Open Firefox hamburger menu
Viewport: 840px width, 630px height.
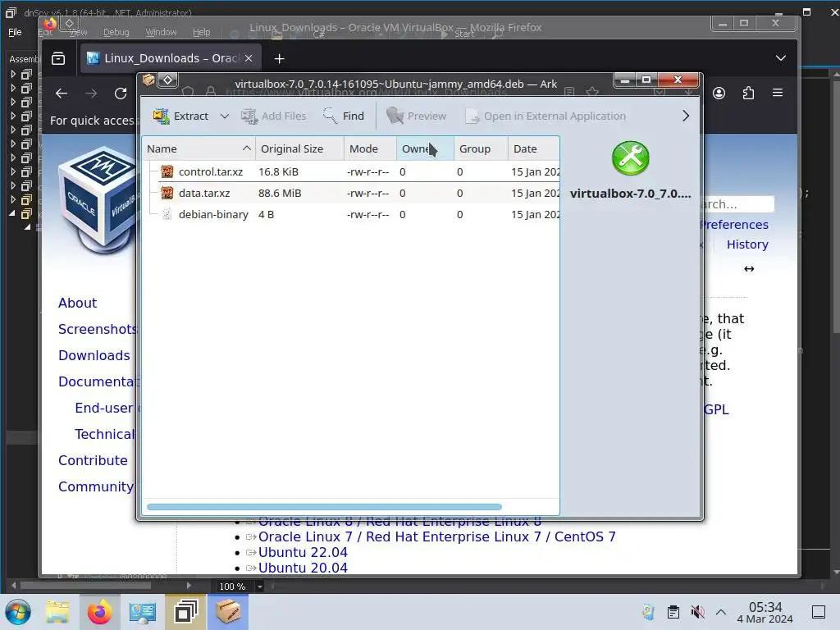coord(778,94)
